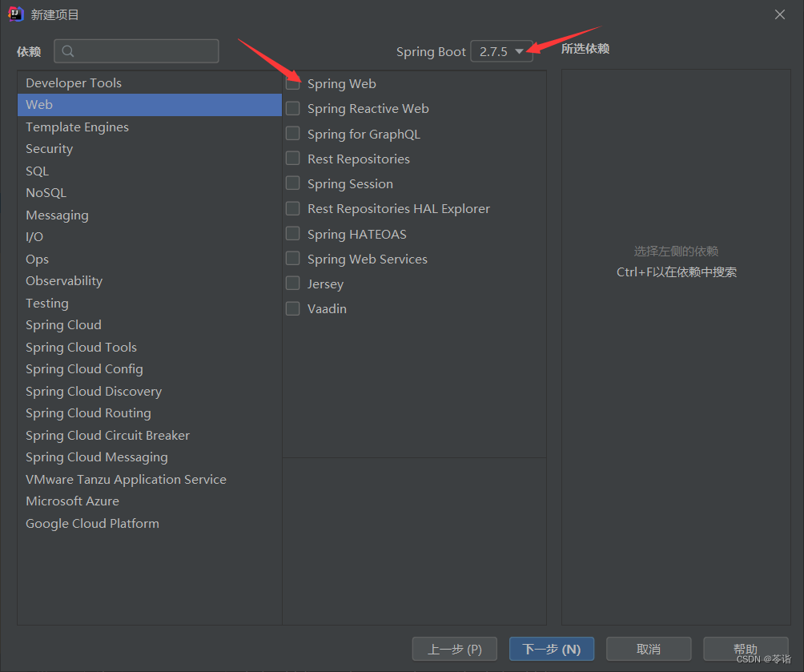This screenshot has height=672, width=804.
Task: Cancel with the 取消 button
Action: (649, 649)
